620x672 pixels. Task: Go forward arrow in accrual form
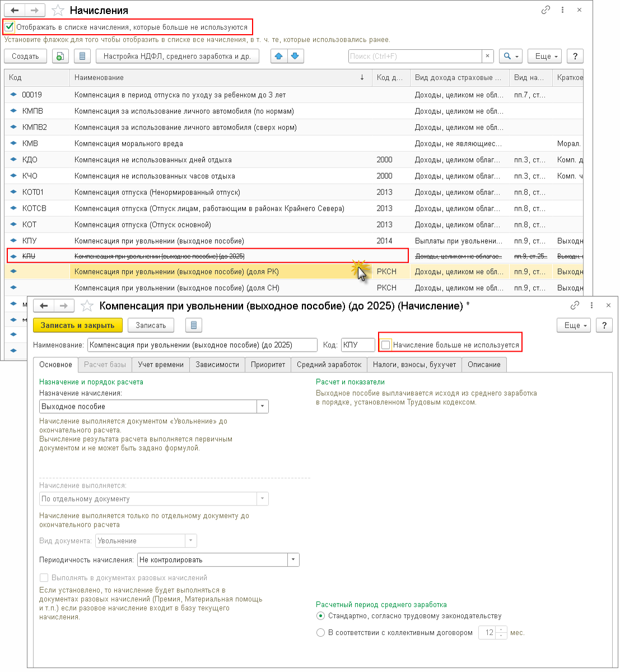coord(63,306)
